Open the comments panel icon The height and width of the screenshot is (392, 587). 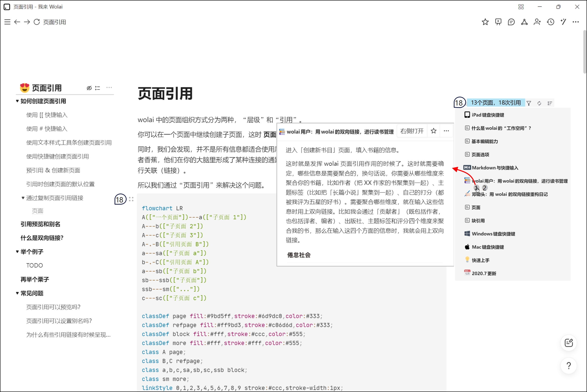[511, 22]
